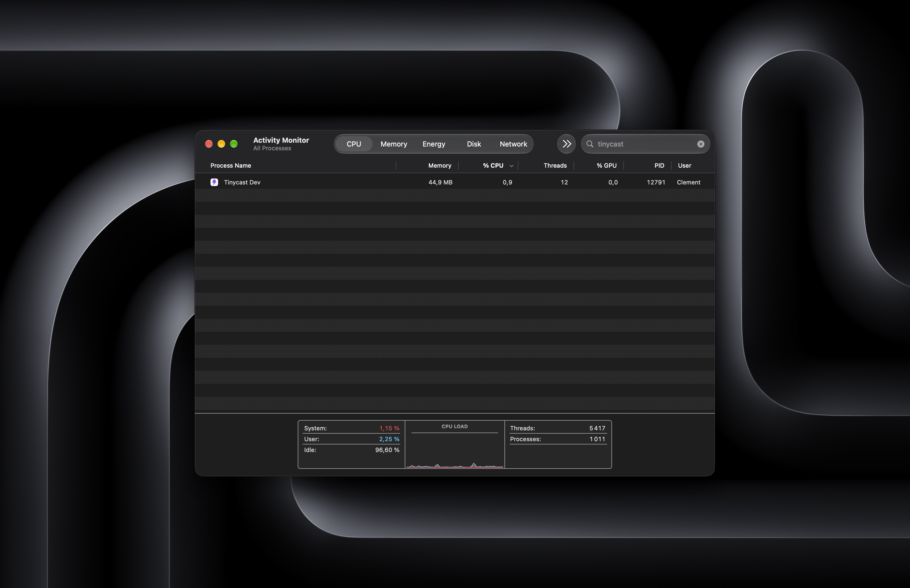This screenshot has width=910, height=588.
Task: Click the Tinycast Dev app icon
Action: (x=214, y=182)
